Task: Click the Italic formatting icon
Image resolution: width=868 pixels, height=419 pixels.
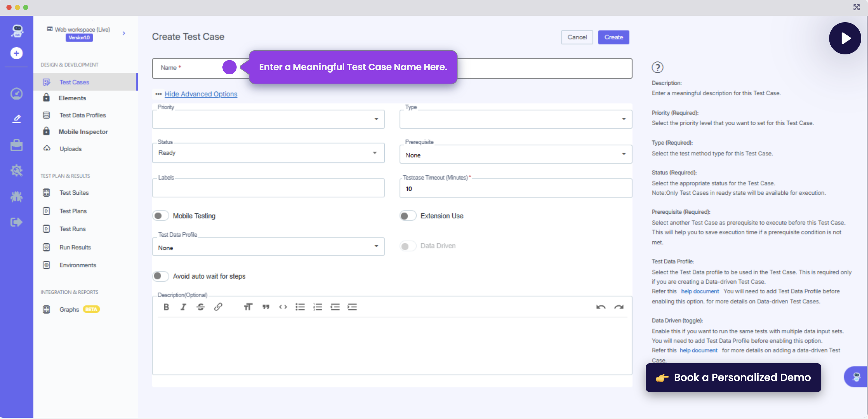Action: [x=183, y=307]
